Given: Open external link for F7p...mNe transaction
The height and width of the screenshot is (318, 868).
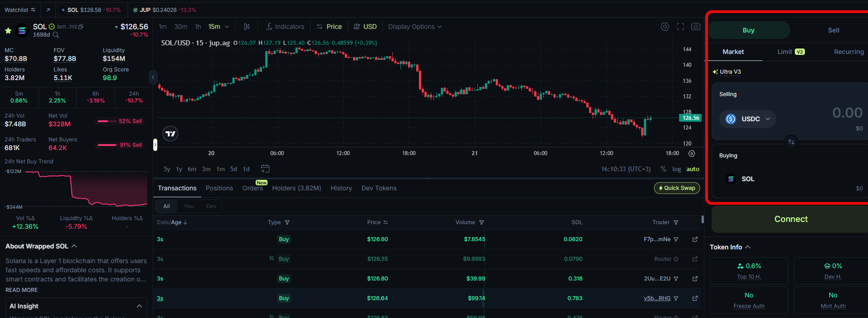Looking at the screenshot, I should 695,239.
